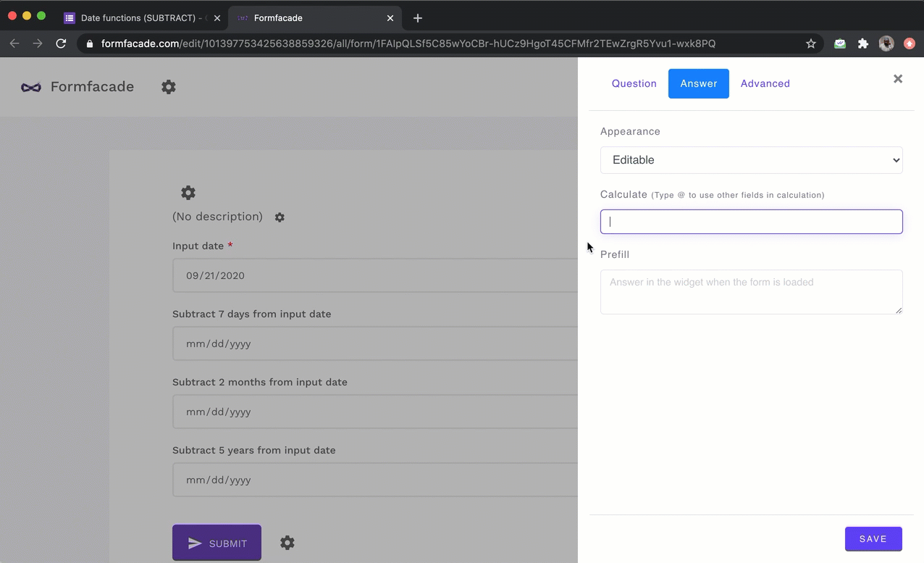Open settings gear next to Formfacade title
The image size is (924, 563).
point(169,87)
